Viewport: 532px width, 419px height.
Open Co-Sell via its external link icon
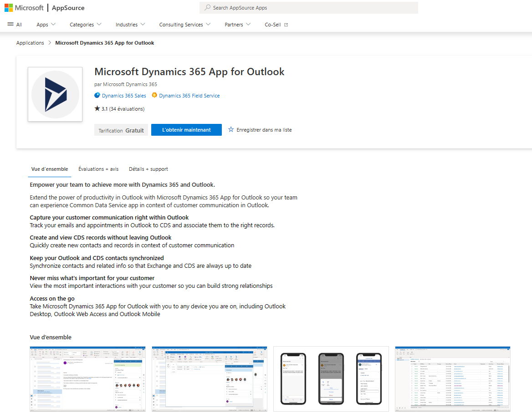click(286, 24)
